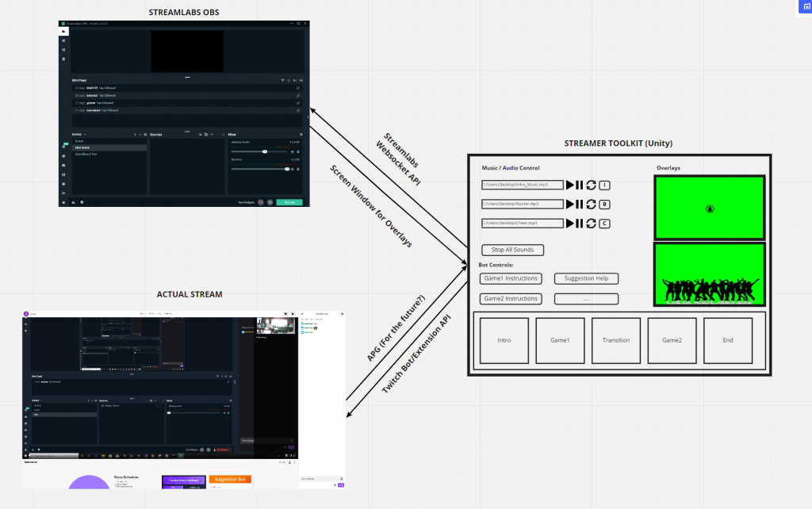Add a new scene with plus icon
The width and height of the screenshot is (812, 509).
coord(135,135)
